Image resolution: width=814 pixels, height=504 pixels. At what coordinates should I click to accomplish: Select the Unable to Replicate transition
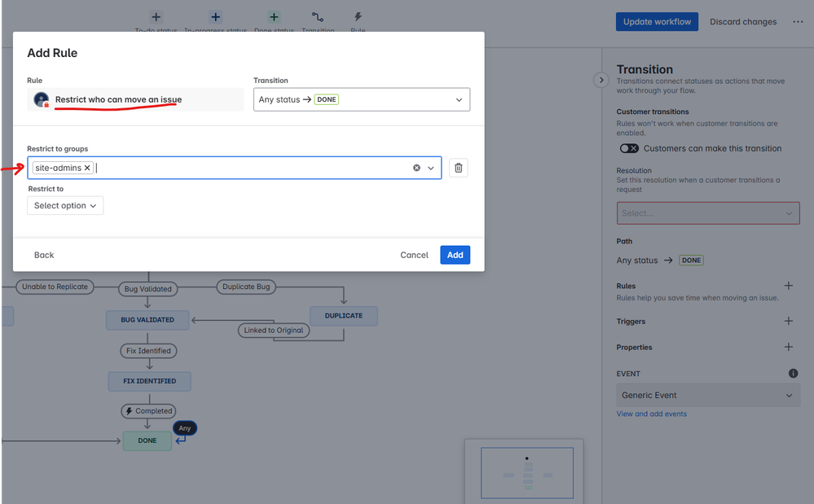coord(55,287)
